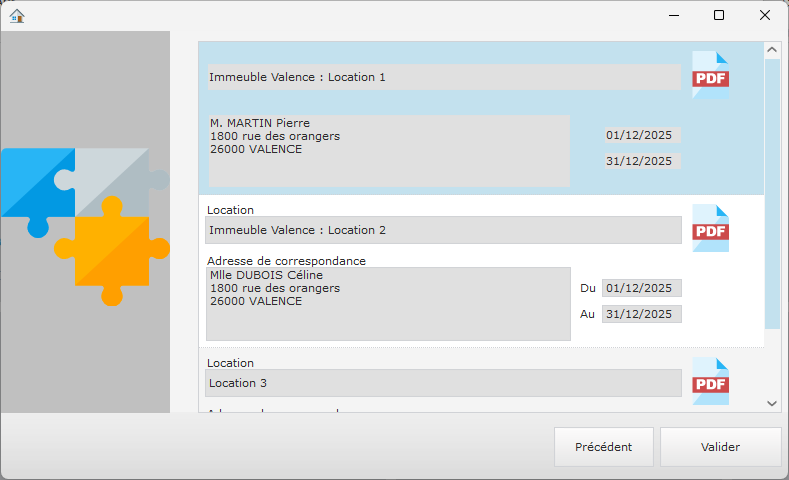Open the PDF icon beside Location 3
789x480 pixels.
tap(710, 382)
